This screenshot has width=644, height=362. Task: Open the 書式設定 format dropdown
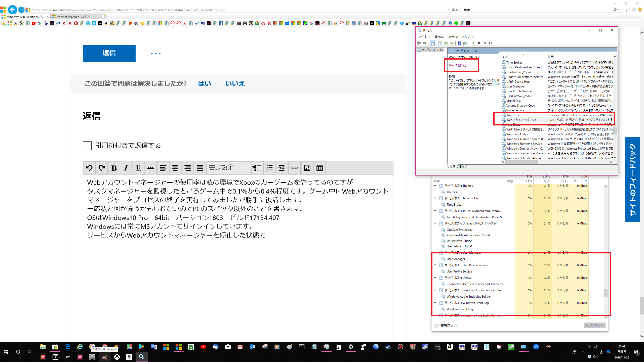(229, 168)
